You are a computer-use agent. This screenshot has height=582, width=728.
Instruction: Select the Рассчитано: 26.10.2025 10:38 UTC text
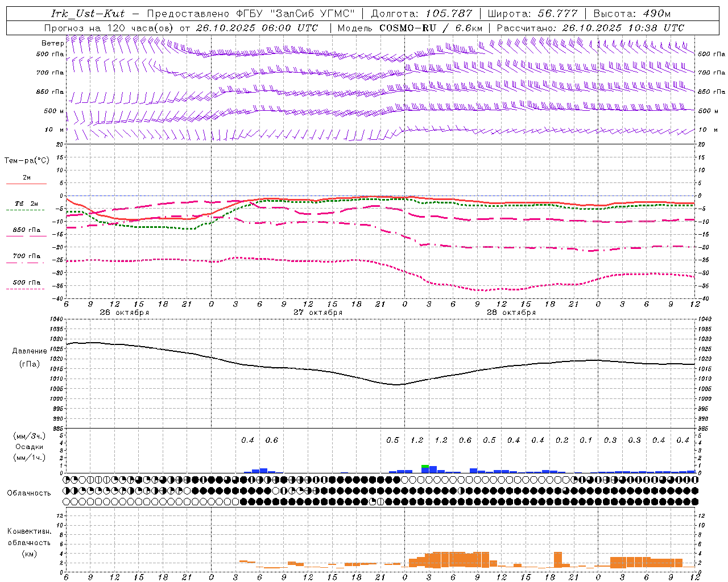click(590, 27)
